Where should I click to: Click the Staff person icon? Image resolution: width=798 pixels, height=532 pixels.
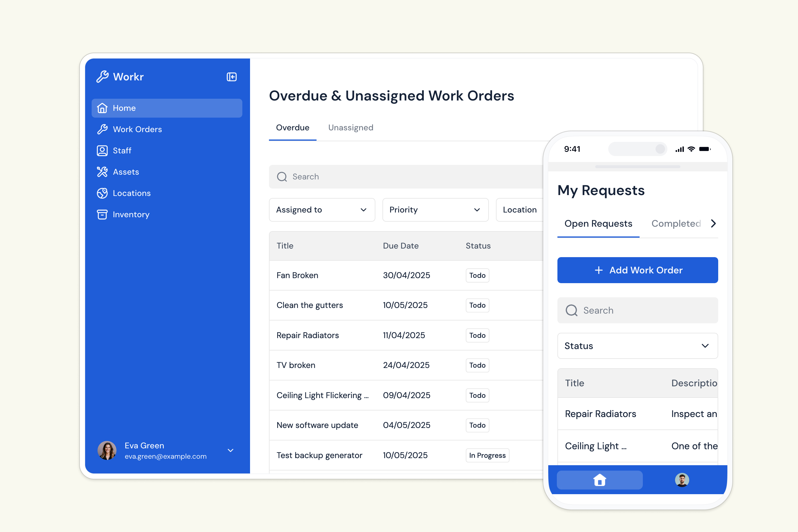click(102, 151)
